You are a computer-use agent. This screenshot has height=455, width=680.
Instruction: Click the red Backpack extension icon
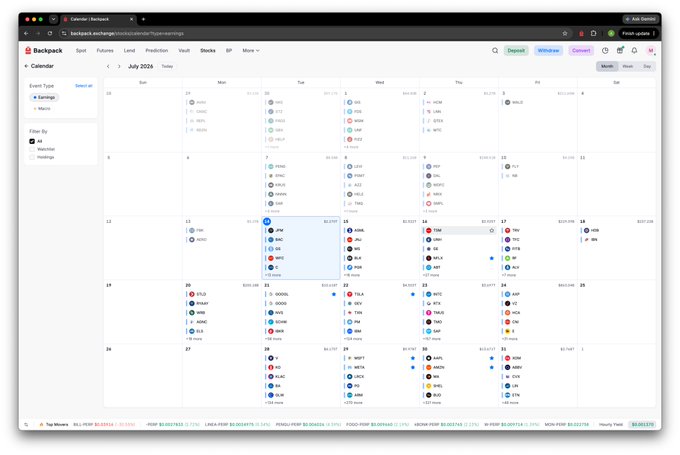click(581, 33)
